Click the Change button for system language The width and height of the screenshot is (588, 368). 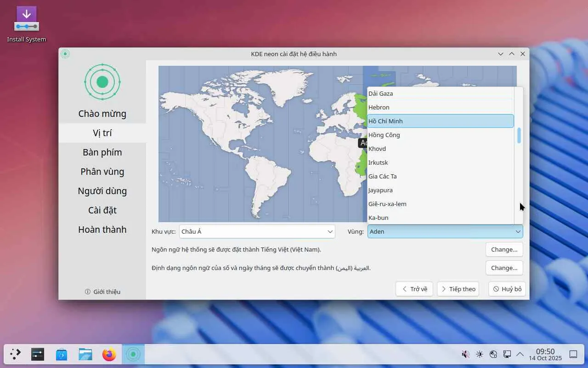tap(504, 249)
